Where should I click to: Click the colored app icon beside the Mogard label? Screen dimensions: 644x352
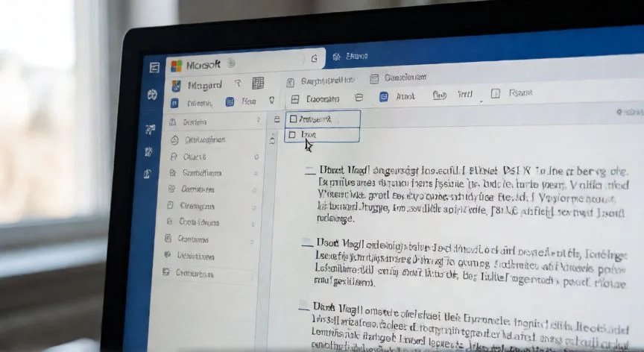pos(176,86)
